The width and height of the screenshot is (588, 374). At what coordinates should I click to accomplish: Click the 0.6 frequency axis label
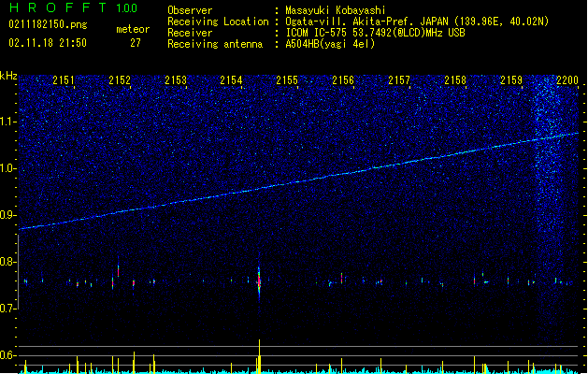coord(7,355)
